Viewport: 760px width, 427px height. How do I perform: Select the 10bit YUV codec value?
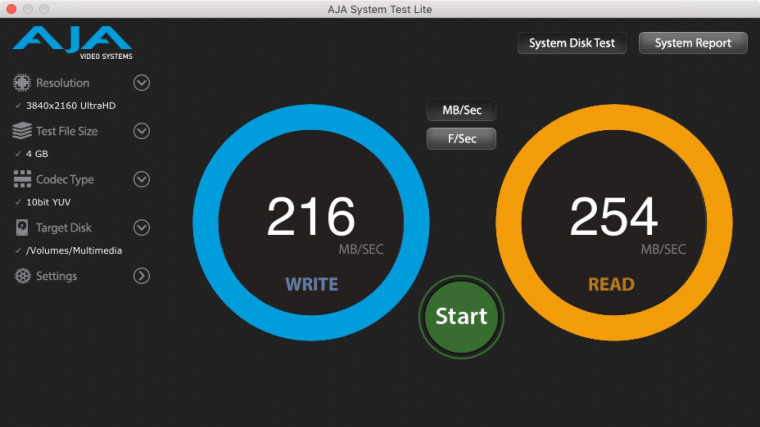click(48, 202)
